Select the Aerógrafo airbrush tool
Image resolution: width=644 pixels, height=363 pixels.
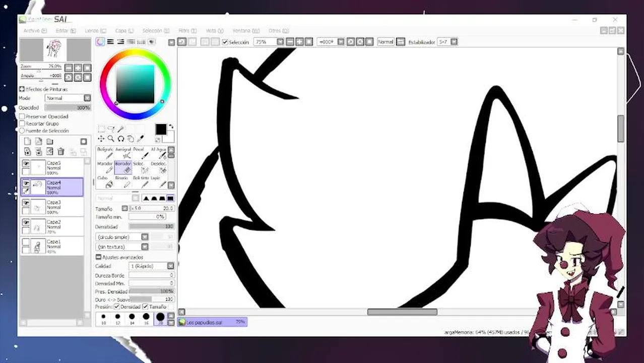pyautogui.click(x=123, y=153)
